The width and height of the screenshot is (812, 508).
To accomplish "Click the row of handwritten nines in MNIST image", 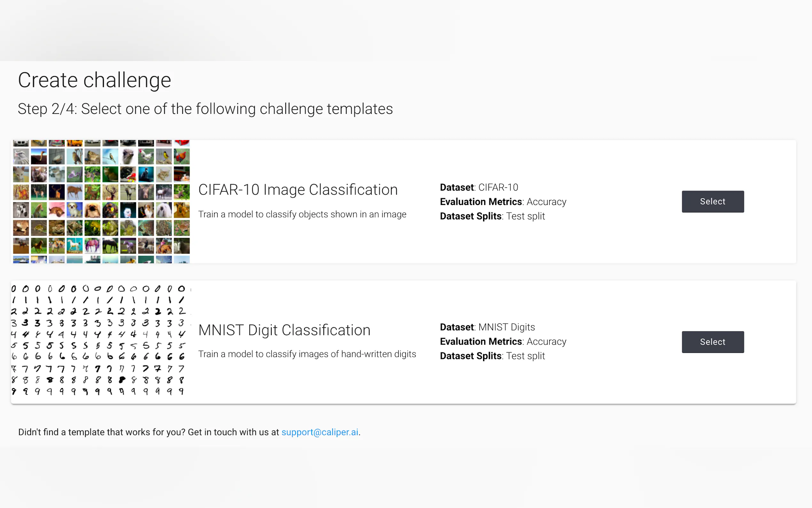I will [98, 392].
